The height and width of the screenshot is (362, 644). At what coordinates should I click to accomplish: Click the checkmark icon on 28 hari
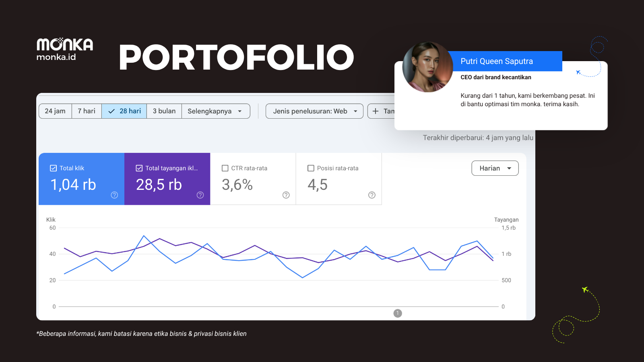click(x=111, y=111)
